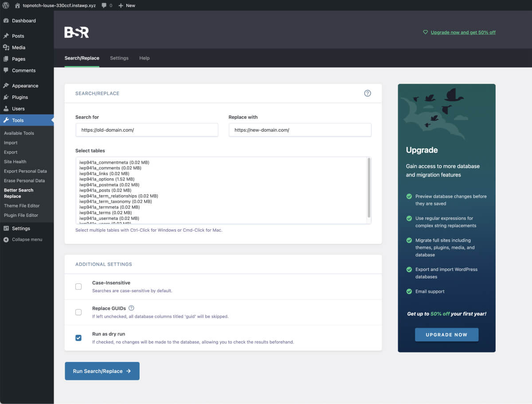This screenshot has height=404, width=532.
Task: Click the heart icon beside upgrade offer
Action: 426,32
